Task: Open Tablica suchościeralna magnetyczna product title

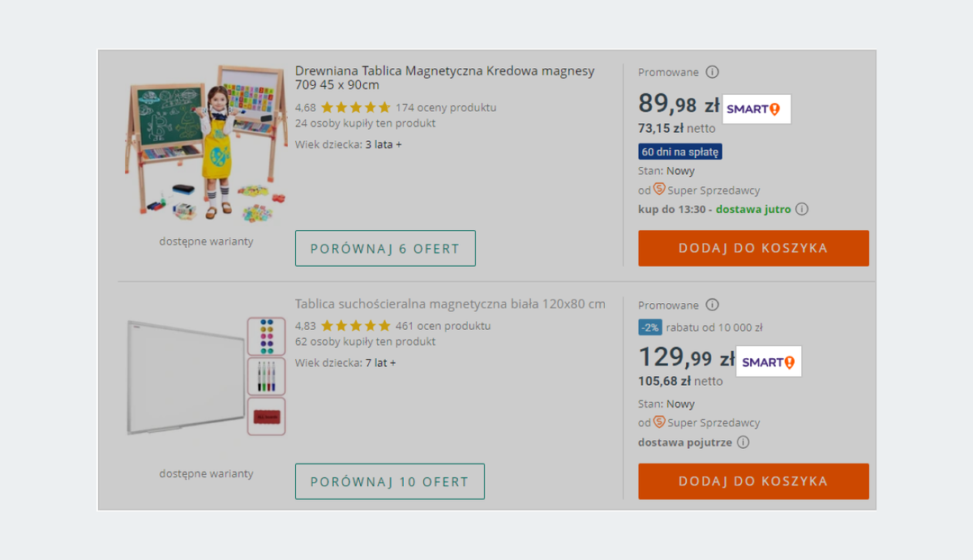Action: pos(450,305)
